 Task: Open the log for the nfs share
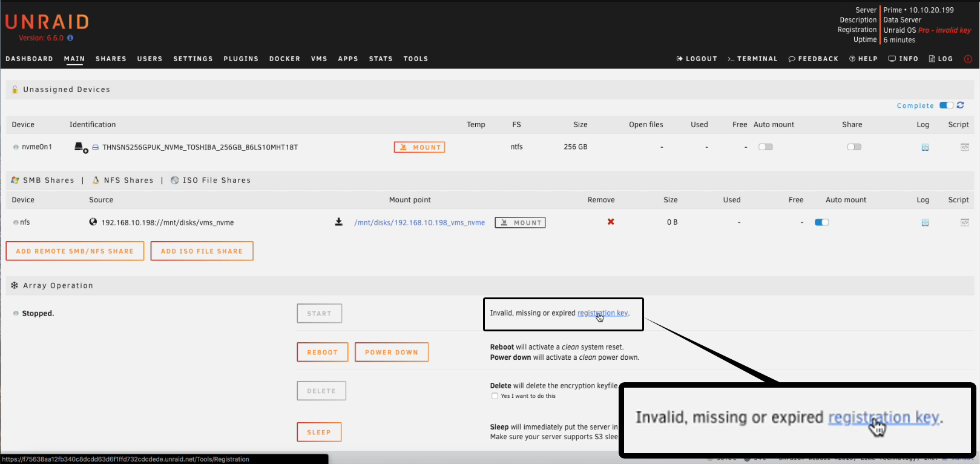coord(925,222)
